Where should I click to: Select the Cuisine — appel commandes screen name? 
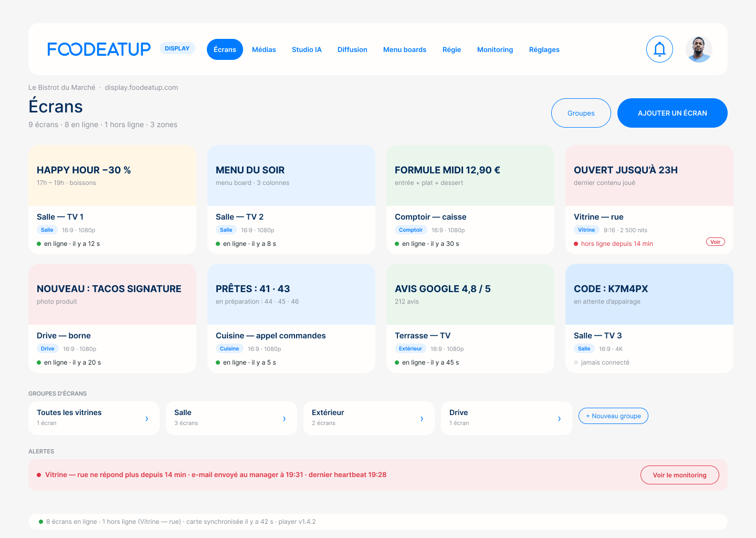271,336
